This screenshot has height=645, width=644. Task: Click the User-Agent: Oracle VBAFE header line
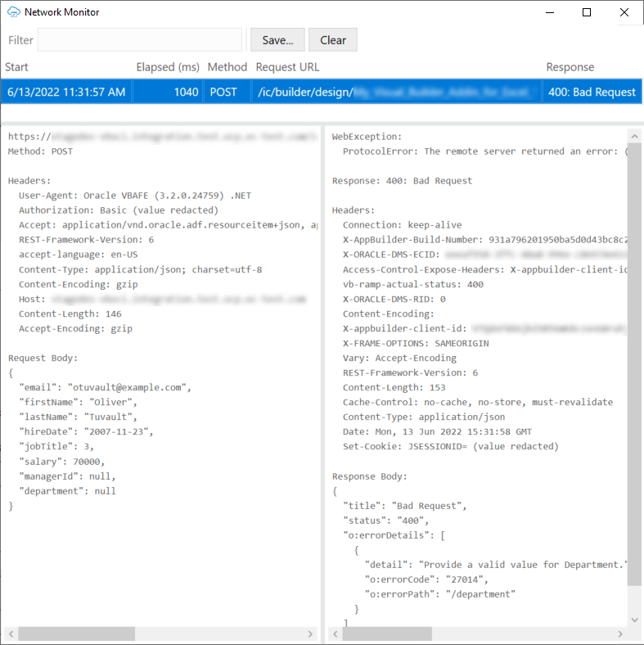click(x=135, y=196)
